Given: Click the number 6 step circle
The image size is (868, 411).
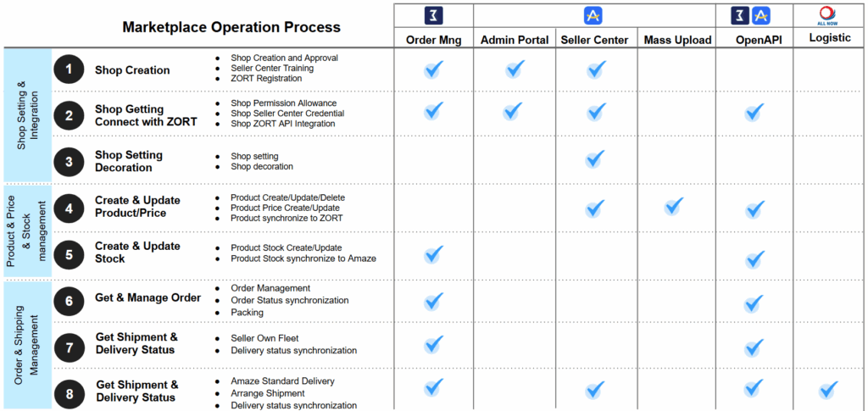Looking at the screenshot, I should (x=69, y=299).
